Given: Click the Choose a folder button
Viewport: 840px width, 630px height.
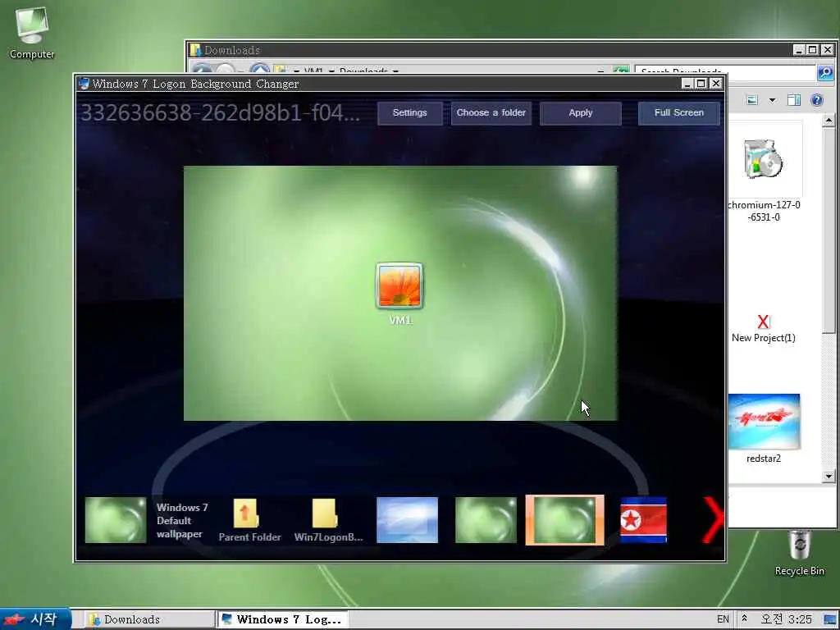Looking at the screenshot, I should (491, 113).
